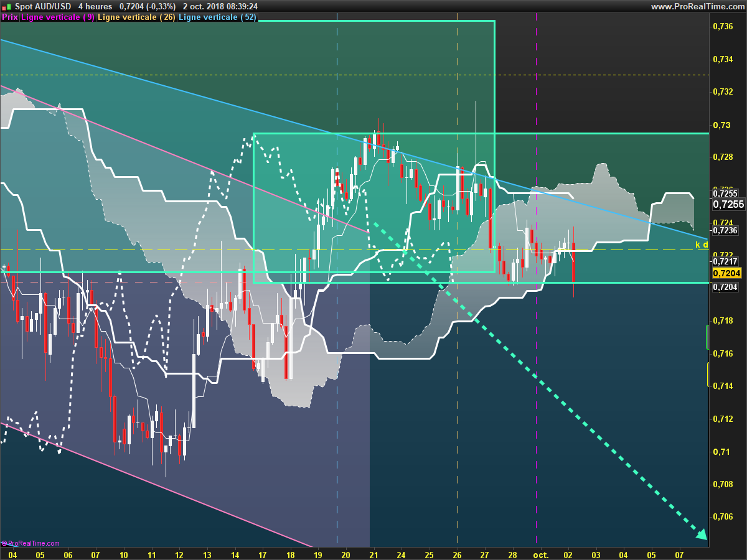Click the 0,7204 (-0,33%) quote in header

(148, 6)
